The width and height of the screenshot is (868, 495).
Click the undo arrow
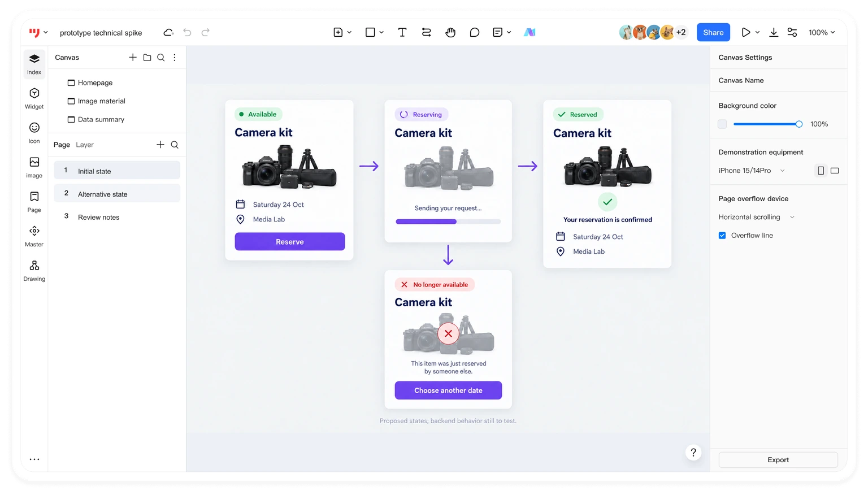point(187,32)
